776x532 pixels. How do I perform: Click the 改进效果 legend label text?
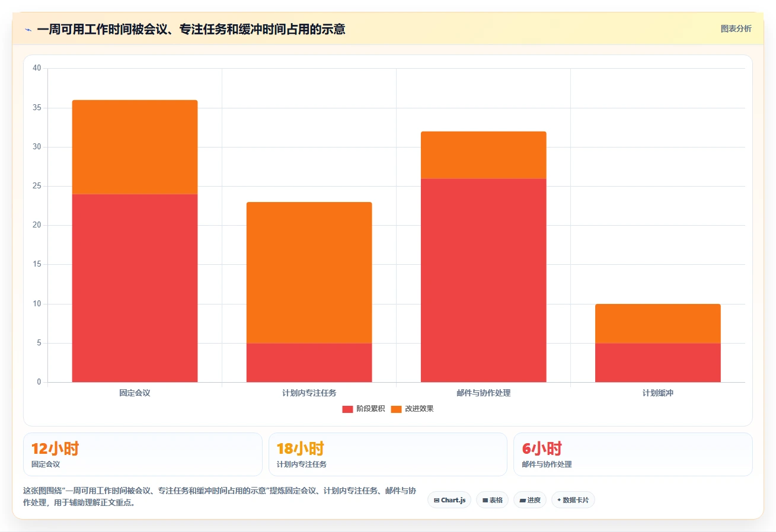click(x=419, y=409)
